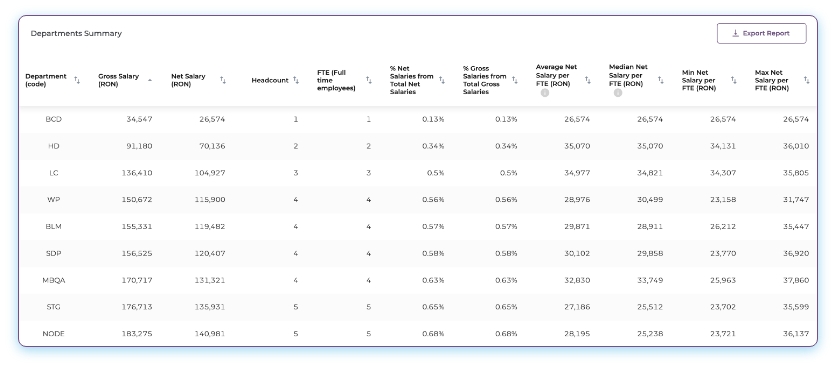Sort by Max Net Salary per FTE icon
The width and height of the screenshot is (836, 368).
(807, 80)
